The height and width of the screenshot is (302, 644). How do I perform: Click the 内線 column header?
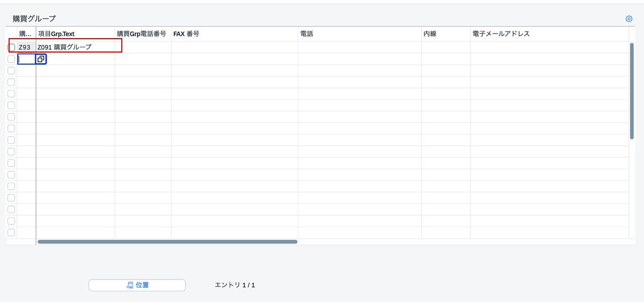(445, 34)
